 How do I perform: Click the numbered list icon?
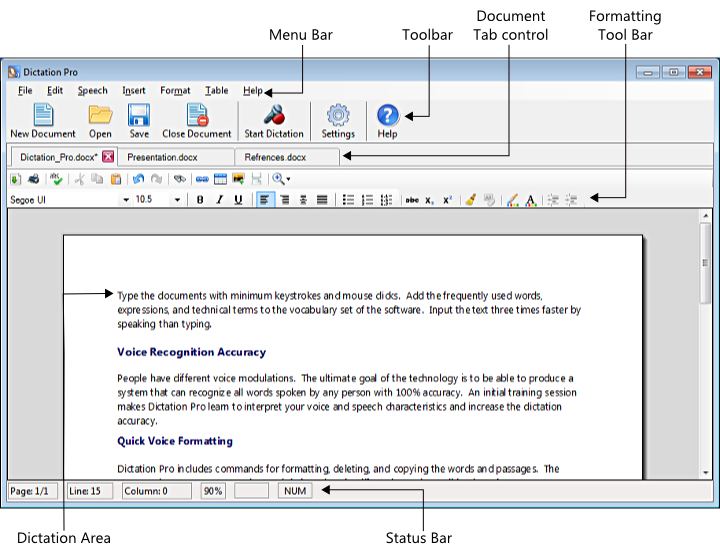coord(367,200)
